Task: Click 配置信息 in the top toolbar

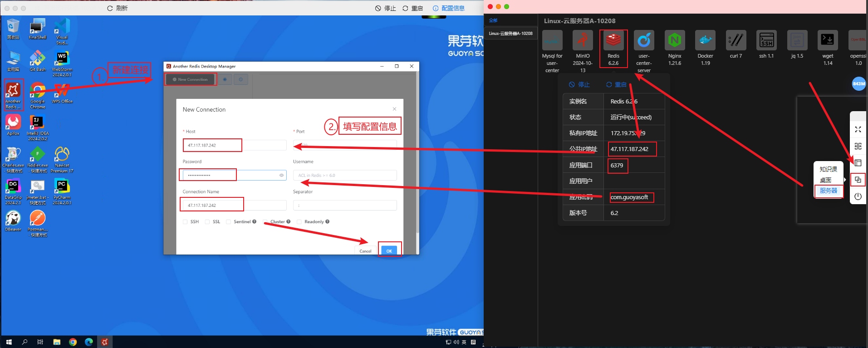Action: (448, 8)
